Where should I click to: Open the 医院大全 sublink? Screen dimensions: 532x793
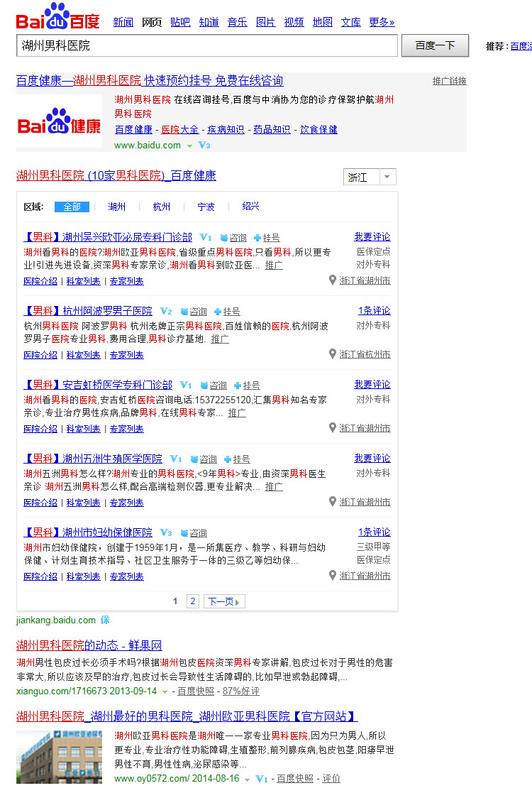pyautogui.click(x=180, y=129)
